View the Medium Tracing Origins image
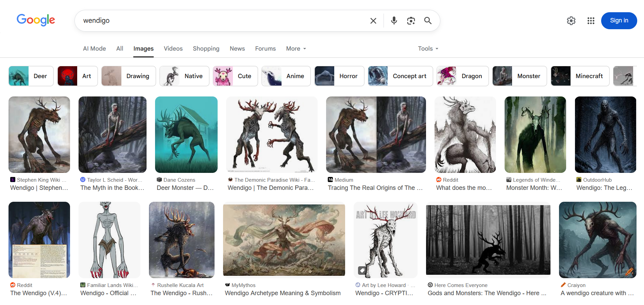Viewport: 644px width, 305px height. (376, 134)
